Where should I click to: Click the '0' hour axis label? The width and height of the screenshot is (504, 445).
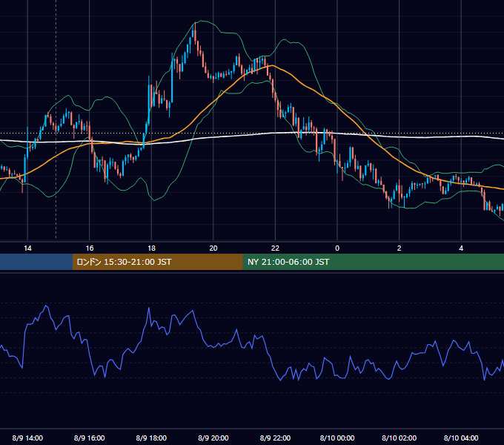tap(337, 248)
